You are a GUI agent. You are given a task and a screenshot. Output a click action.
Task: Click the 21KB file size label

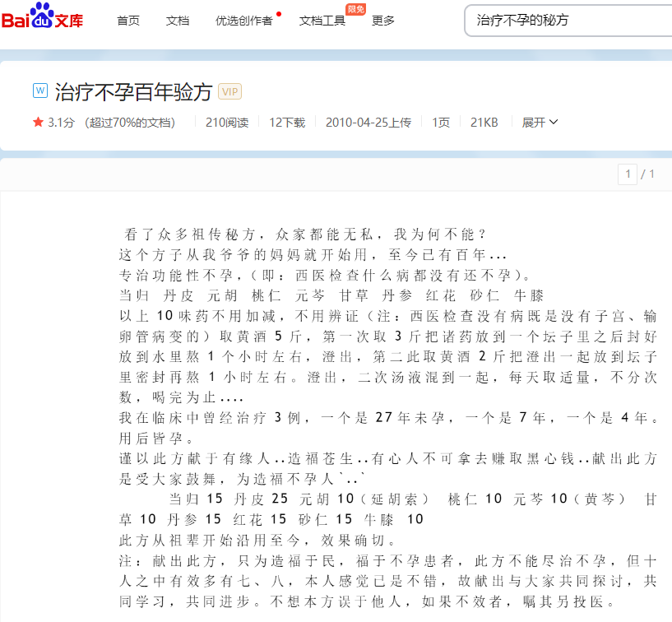click(484, 123)
